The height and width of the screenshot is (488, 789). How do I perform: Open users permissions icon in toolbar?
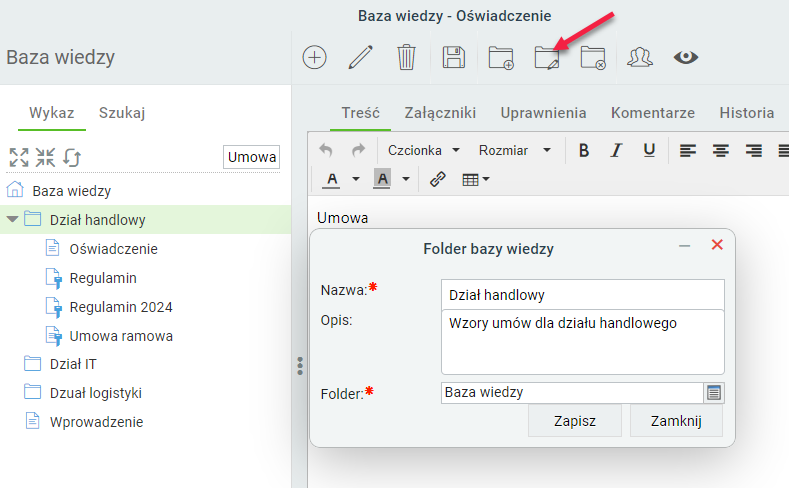(640, 57)
